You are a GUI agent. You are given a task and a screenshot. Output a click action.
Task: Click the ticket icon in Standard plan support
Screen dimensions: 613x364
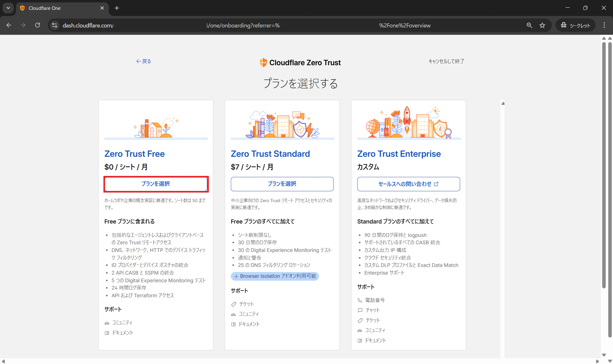(x=234, y=304)
